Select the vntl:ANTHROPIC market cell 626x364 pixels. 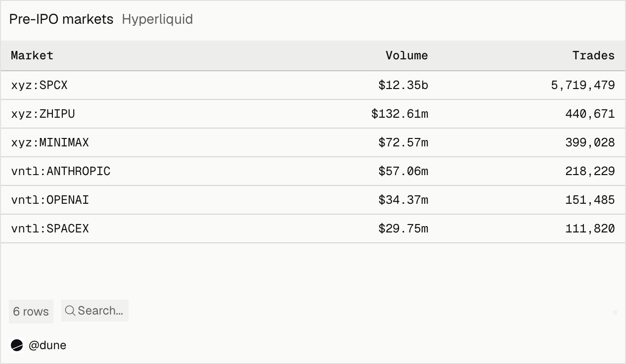pyautogui.click(x=61, y=171)
